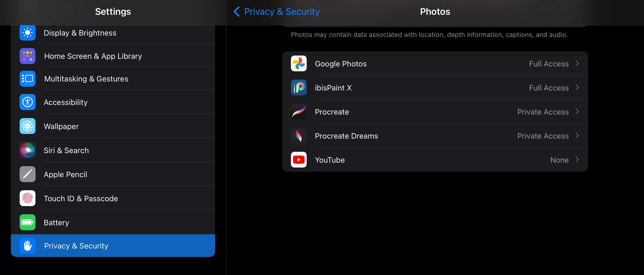644x275 pixels.
Task: Go back to Privacy & Security
Action: point(276,11)
